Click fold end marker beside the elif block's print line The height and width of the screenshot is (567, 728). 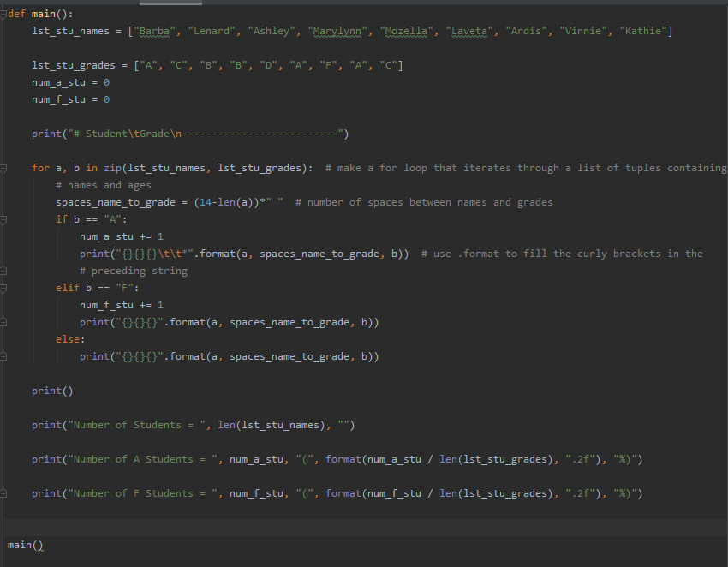(3, 322)
